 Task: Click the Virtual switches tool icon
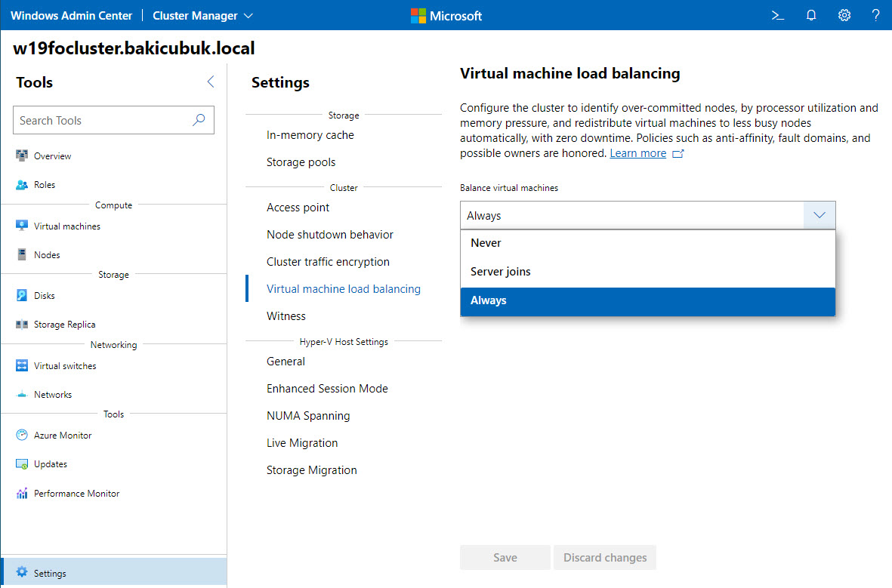[22, 365]
